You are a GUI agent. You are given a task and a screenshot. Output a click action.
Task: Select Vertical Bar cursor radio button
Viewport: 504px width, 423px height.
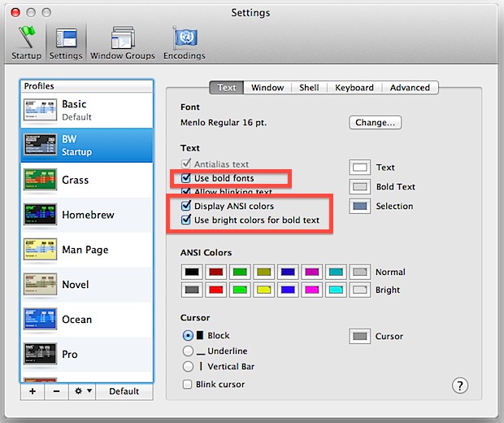pyautogui.click(x=188, y=366)
